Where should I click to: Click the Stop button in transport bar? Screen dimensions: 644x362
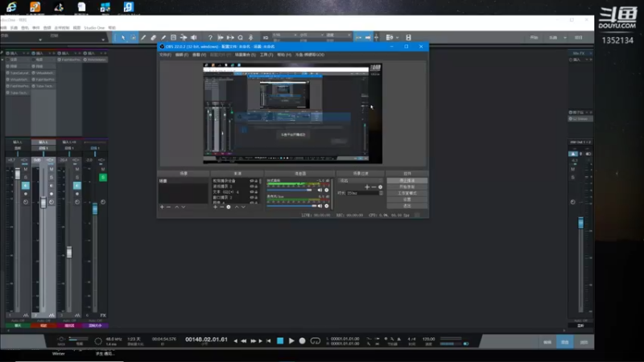coord(280,340)
